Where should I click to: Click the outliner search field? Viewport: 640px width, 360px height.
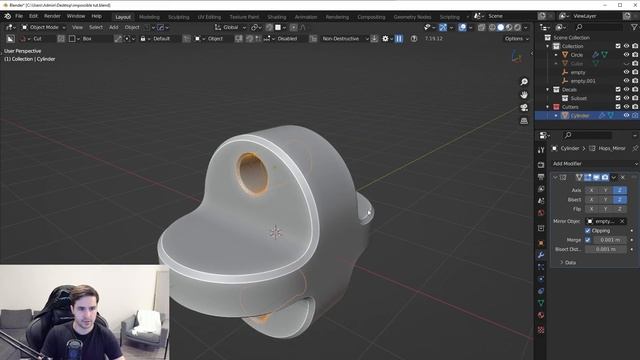(x=598, y=27)
